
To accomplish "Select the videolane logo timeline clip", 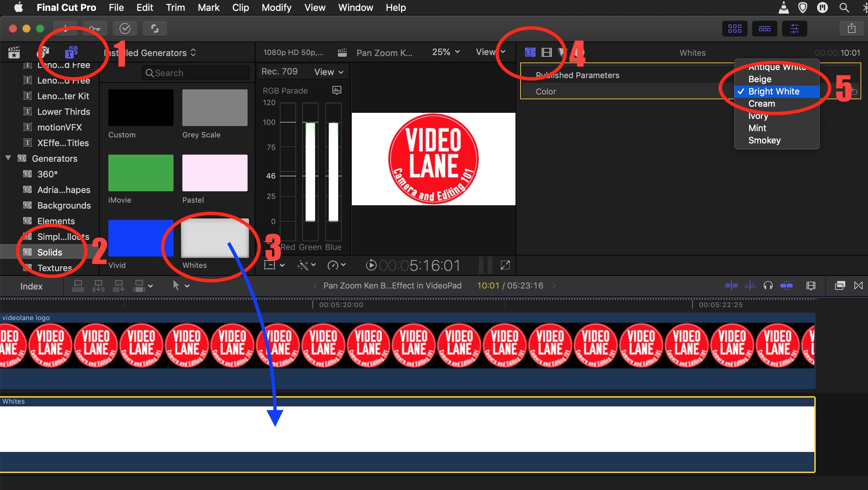I will [x=407, y=351].
